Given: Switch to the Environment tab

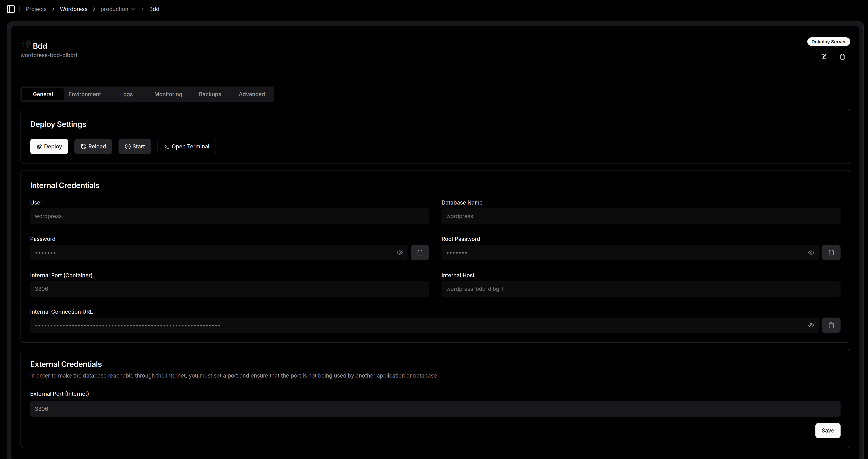Looking at the screenshot, I should (84, 94).
